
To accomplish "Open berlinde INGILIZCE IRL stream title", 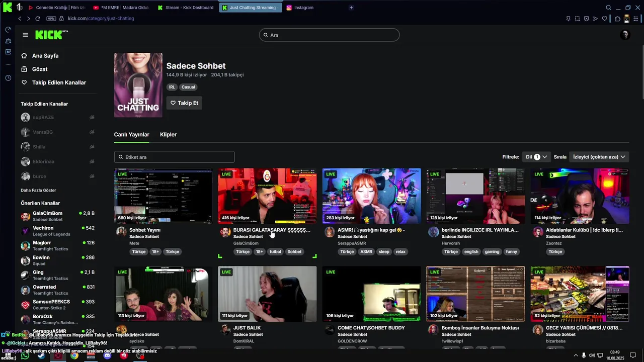I will 480,230.
